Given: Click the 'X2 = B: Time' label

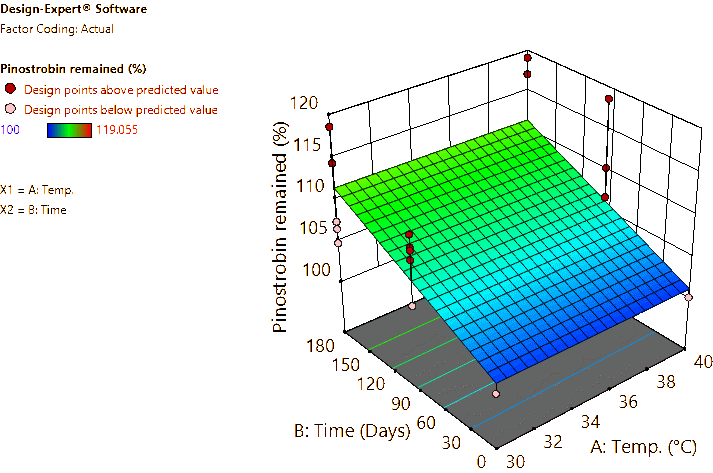Looking at the screenshot, I should [x=34, y=209].
